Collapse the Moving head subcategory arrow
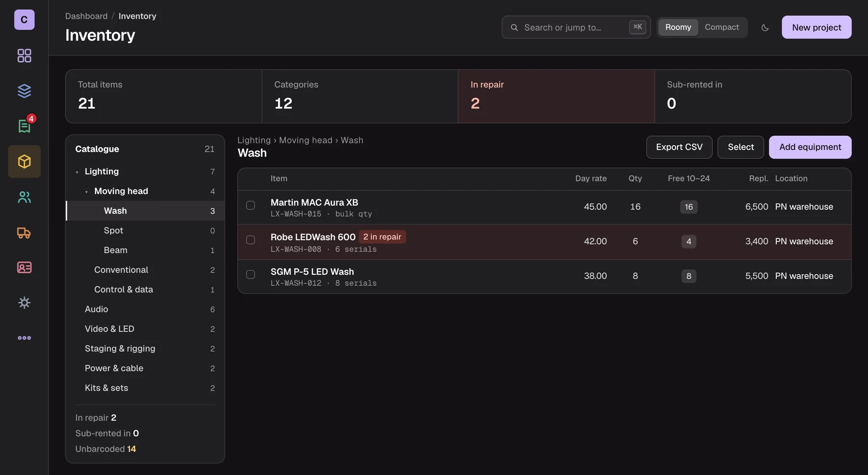The width and height of the screenshot is (868, 475). point(87,192)
